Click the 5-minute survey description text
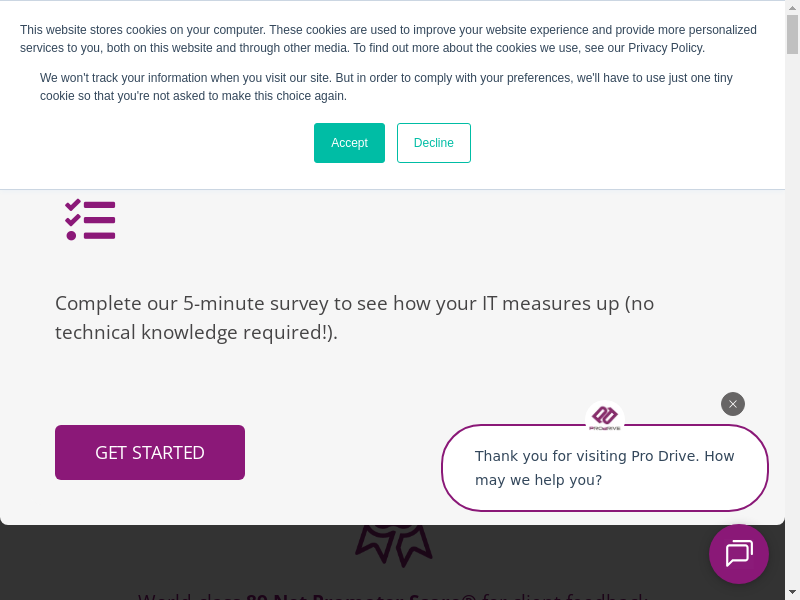Viewport: 800px width, 600px height. [x=354, y=303]
